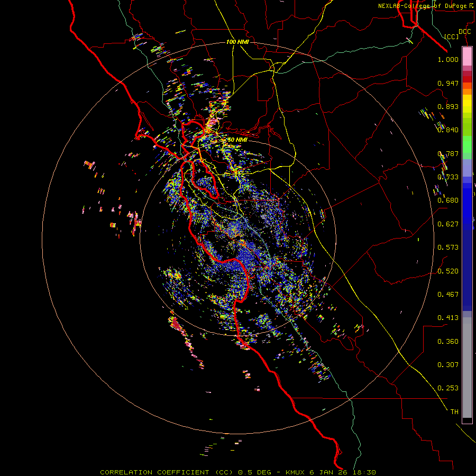Click the pink segment of the color bar
476x476 pixels.
467,57
